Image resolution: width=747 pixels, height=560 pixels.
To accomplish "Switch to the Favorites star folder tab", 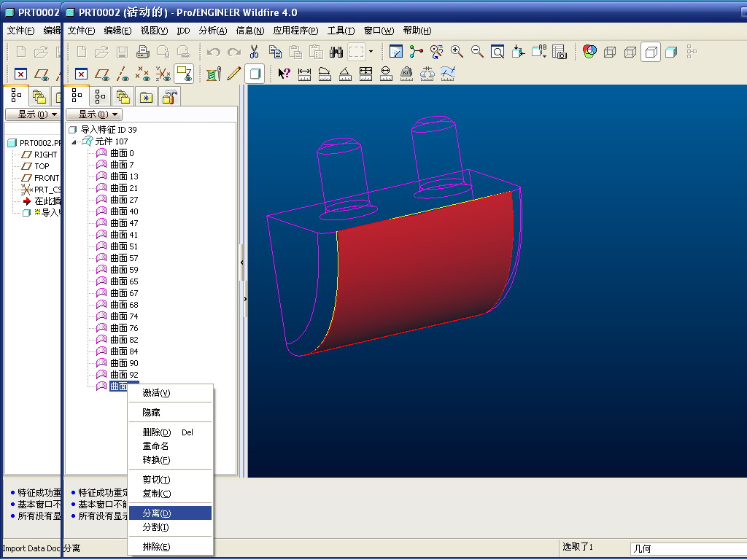I will [146, 97].
